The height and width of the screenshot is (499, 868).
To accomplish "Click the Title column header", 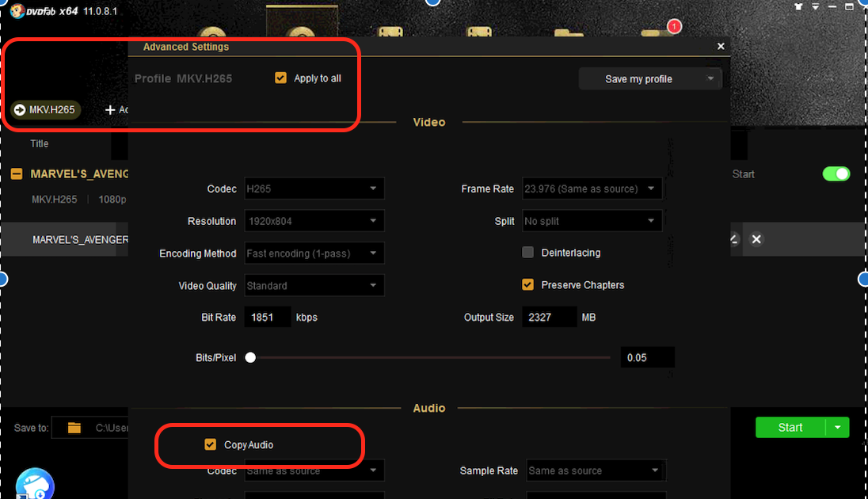I will click(40, 143).
